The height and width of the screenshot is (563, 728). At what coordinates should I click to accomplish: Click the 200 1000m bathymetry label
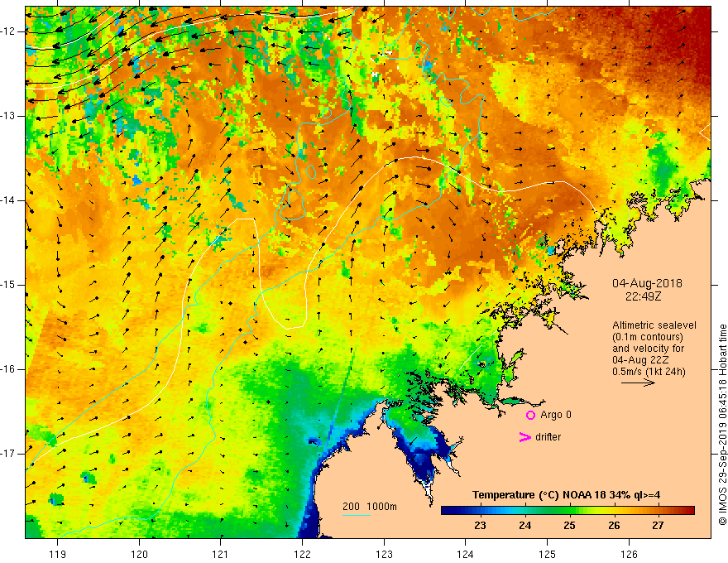click(x=370, y=507)
